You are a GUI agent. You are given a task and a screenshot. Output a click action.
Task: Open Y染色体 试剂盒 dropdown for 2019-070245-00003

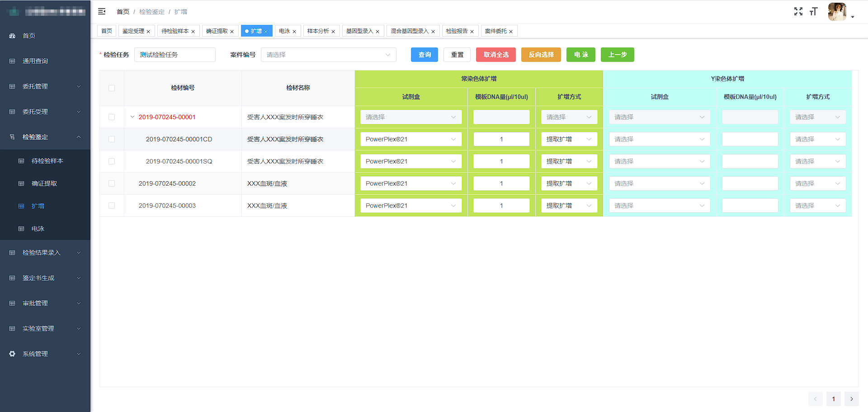[659, 206]
